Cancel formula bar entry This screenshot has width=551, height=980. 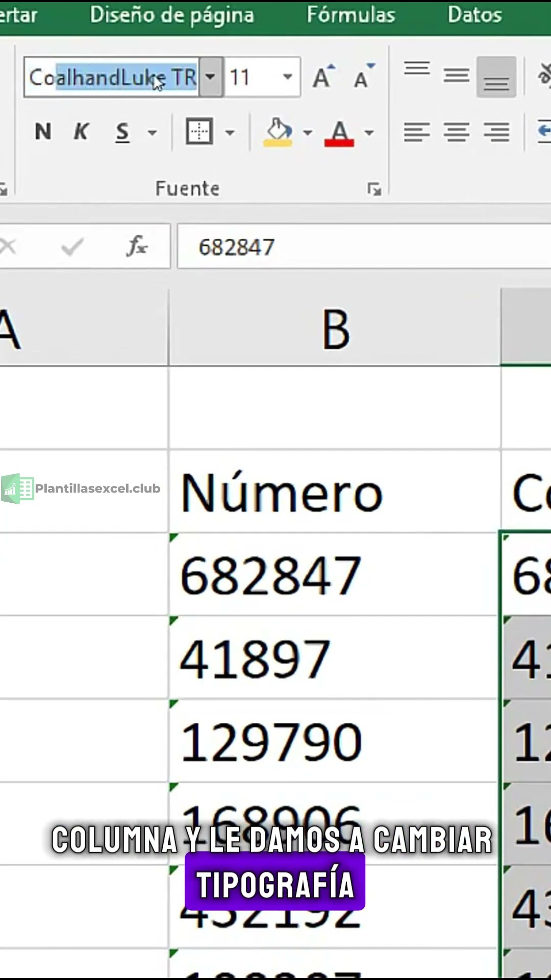point(8,247)
